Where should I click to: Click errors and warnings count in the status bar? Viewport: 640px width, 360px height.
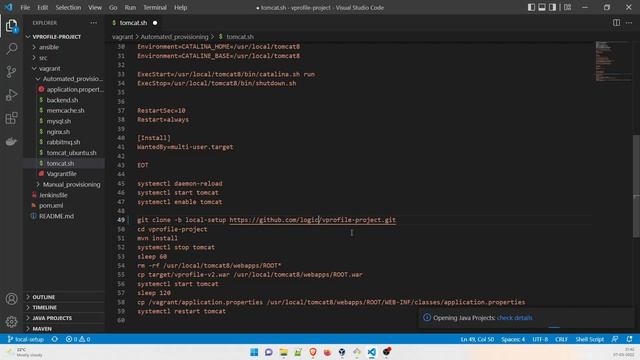click(x=78, y=339)
